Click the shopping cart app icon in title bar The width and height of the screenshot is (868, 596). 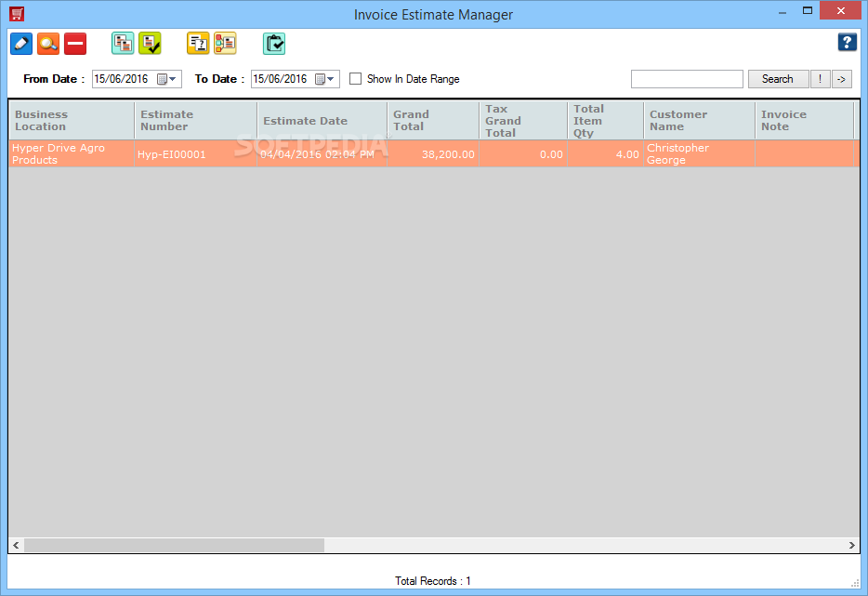[17, 14]
